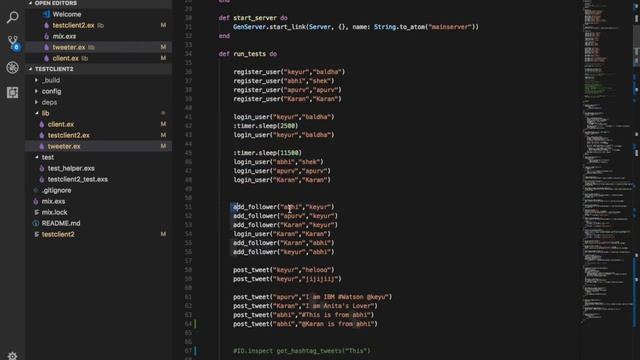Open testclient2.ex in open editors
640x360 pixels.
pyautogui.click(x=73, y=25)
